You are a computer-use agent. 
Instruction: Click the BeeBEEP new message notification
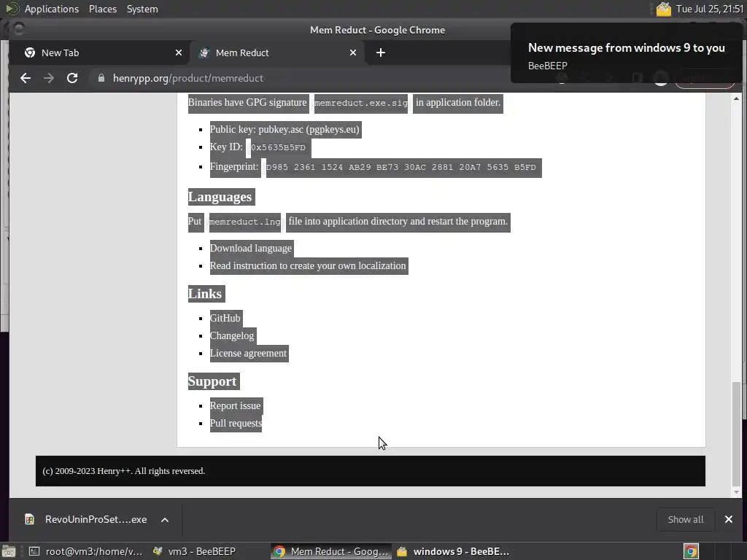(x=627, y=53)
